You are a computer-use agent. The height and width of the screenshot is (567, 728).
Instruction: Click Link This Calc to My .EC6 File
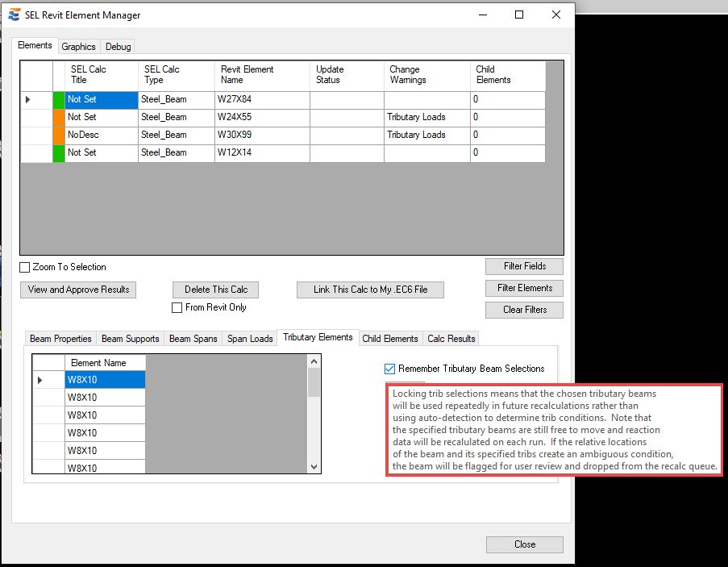click(x=370, y=290)
